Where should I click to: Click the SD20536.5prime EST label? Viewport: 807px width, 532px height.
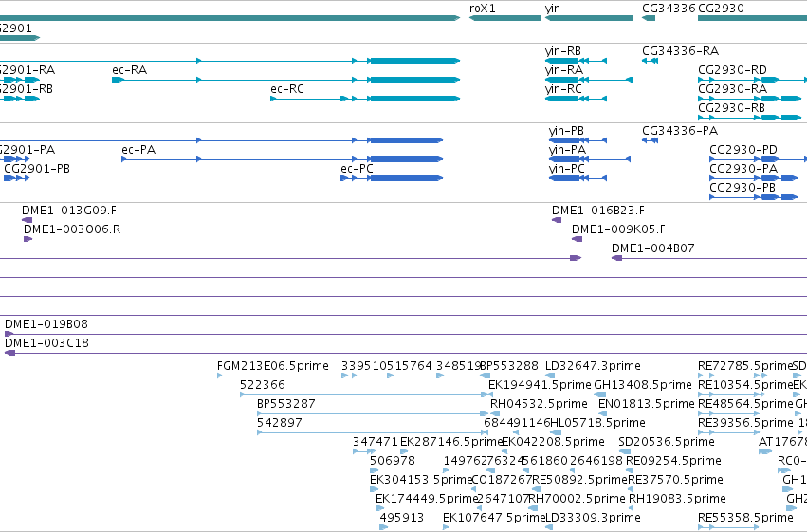pos(667,442)
